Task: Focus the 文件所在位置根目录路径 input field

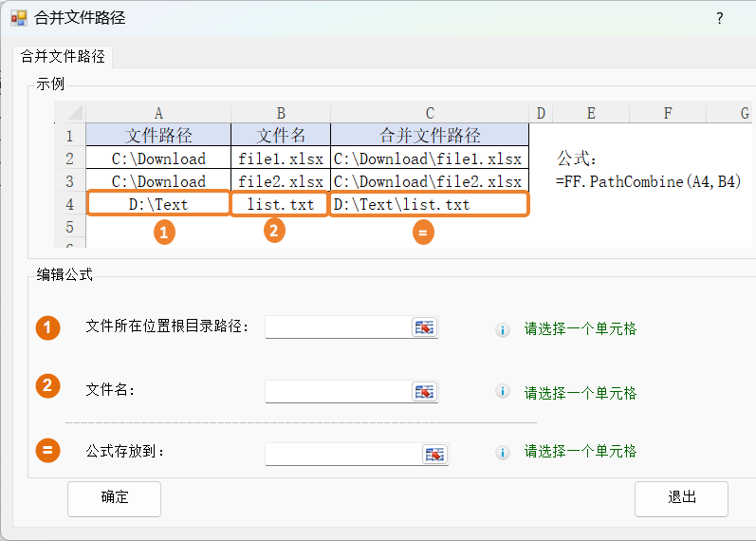Action: coord(338,327)
